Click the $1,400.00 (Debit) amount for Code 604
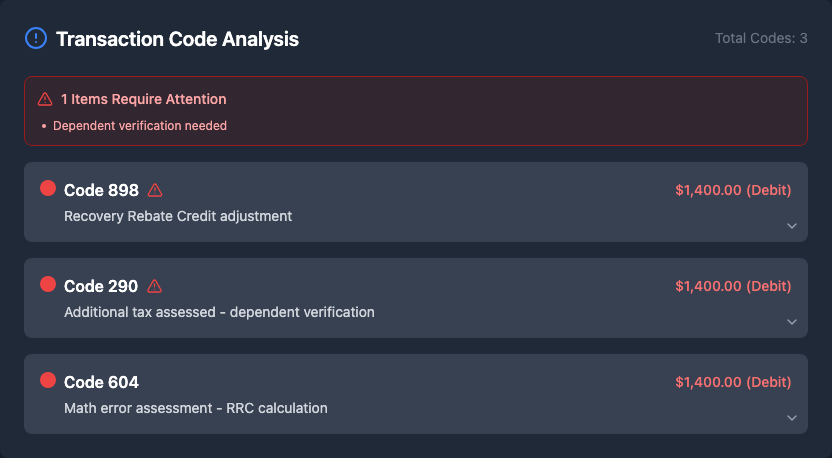The height and width of the screenshot is (458, 832). click(733, 382)
